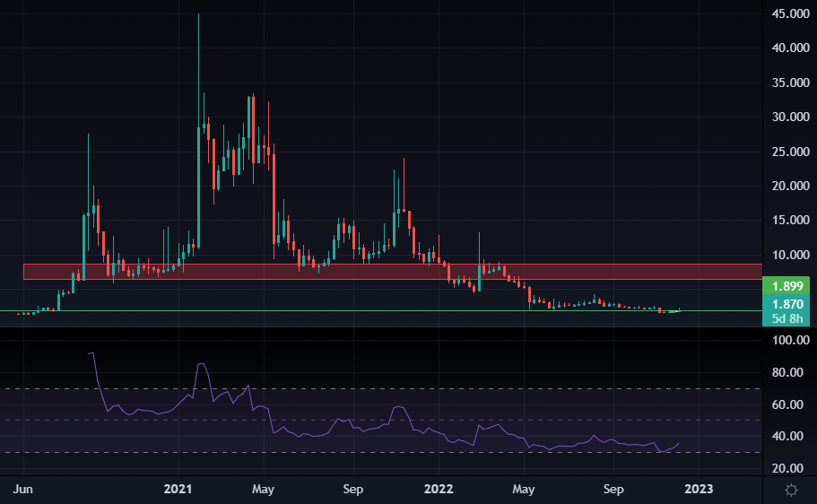Open chart settings gear icon

pos(791,490)
